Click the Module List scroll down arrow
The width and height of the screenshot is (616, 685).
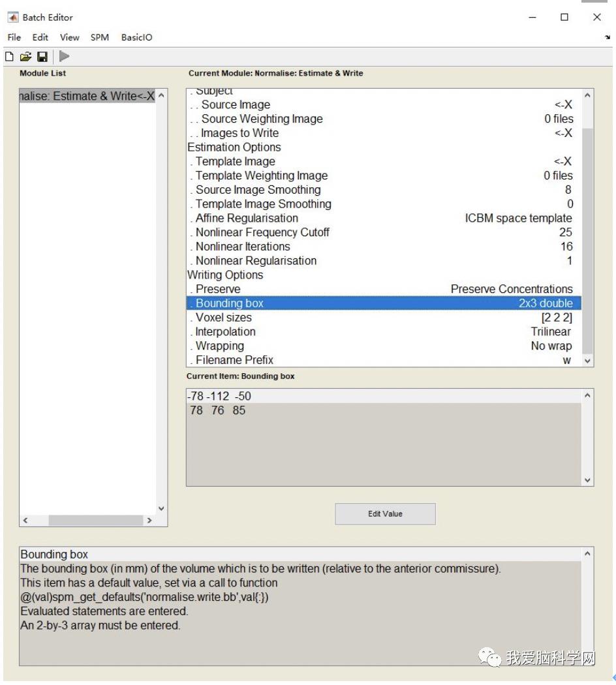point(162,508)
